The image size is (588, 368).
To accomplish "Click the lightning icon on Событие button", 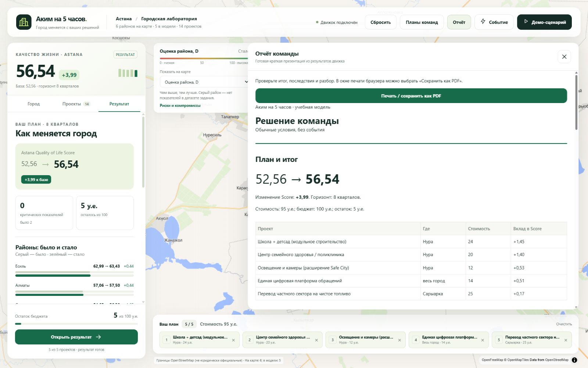I will pyautogui.click(x=483, y=22).
